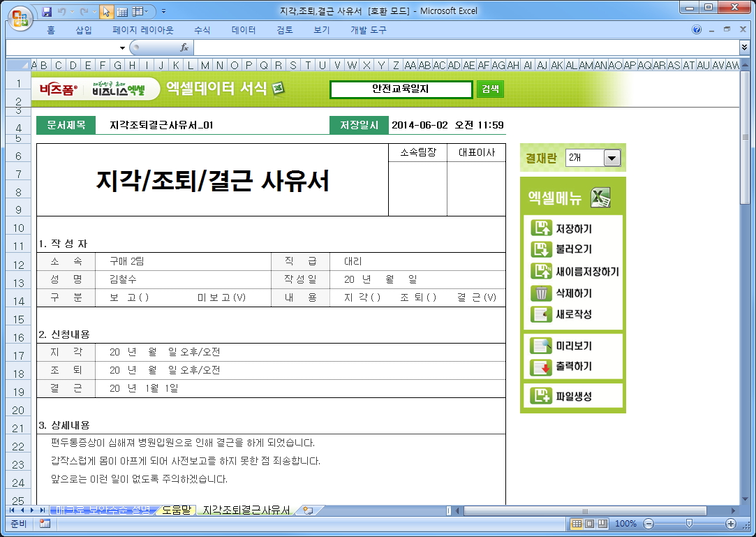Open the Name Box dropdown arrow
Screen dimensions: 756x537
point(122,47)
